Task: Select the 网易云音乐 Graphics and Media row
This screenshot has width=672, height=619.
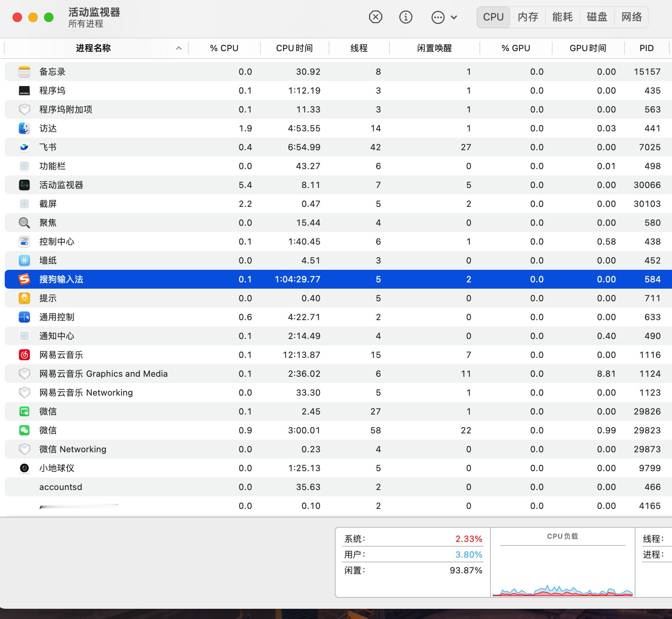Action: pos(338,374)
